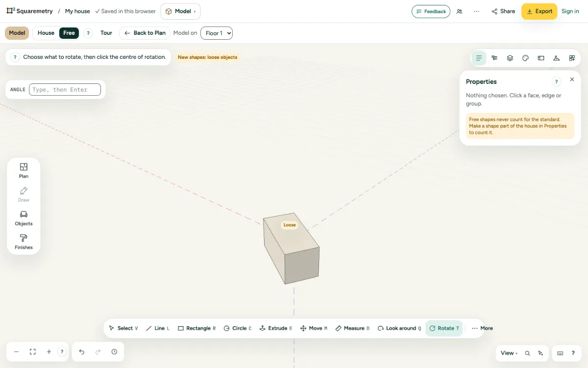The height and width of the screenshot is (368, 588).
Task: Open the sidebar layout panel icon
Action: (541, 58)
